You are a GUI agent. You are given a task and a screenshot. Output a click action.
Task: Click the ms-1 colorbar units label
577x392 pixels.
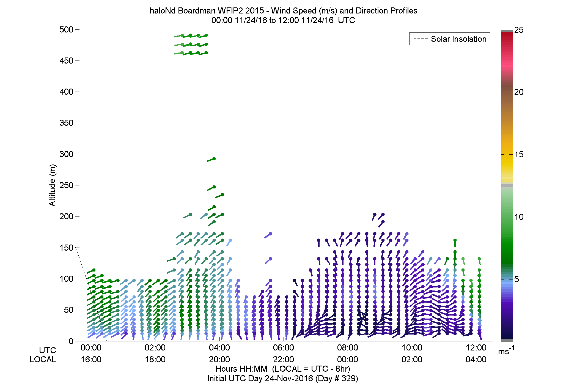click(x=506, y=350)
